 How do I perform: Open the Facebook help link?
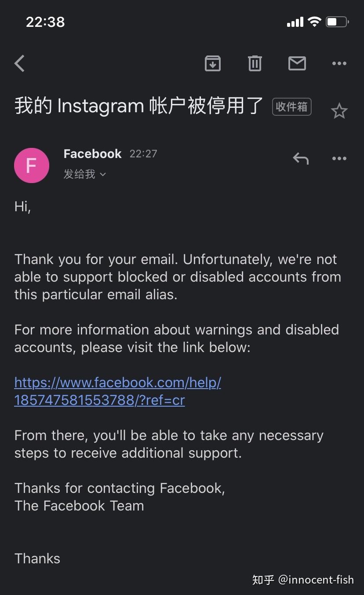117,391
